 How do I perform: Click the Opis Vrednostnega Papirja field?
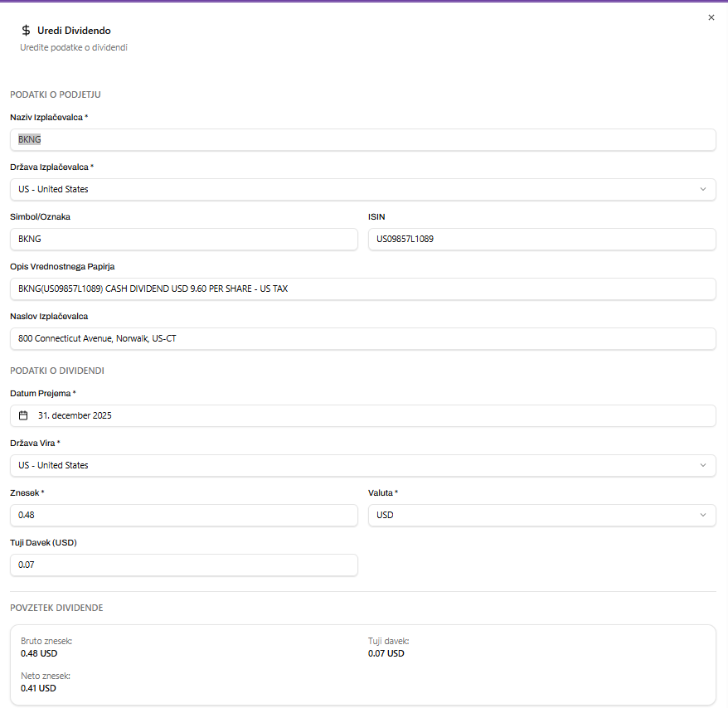[x=362, y=289]
